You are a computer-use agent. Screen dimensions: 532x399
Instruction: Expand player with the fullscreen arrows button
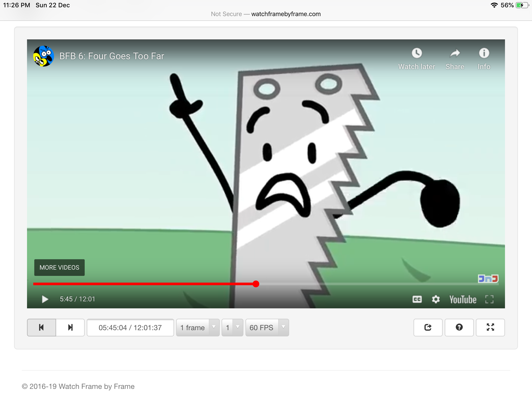click(x=490, y=328)
